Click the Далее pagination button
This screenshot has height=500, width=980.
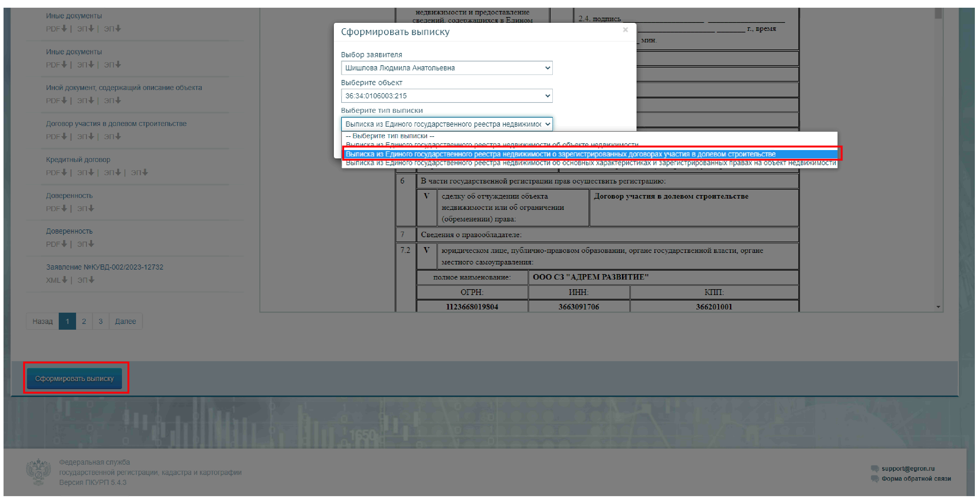click(125, 321)
